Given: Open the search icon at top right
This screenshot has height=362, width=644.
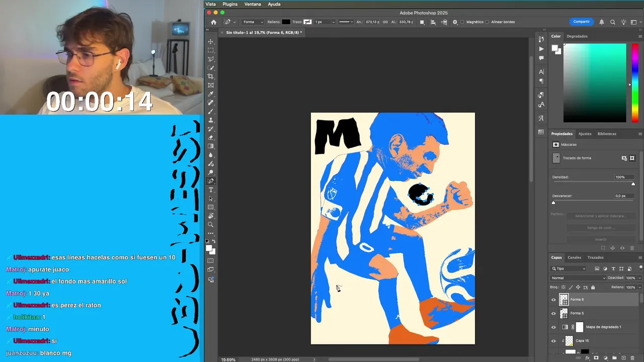Looking at the screenshot, I should point(612,22).
